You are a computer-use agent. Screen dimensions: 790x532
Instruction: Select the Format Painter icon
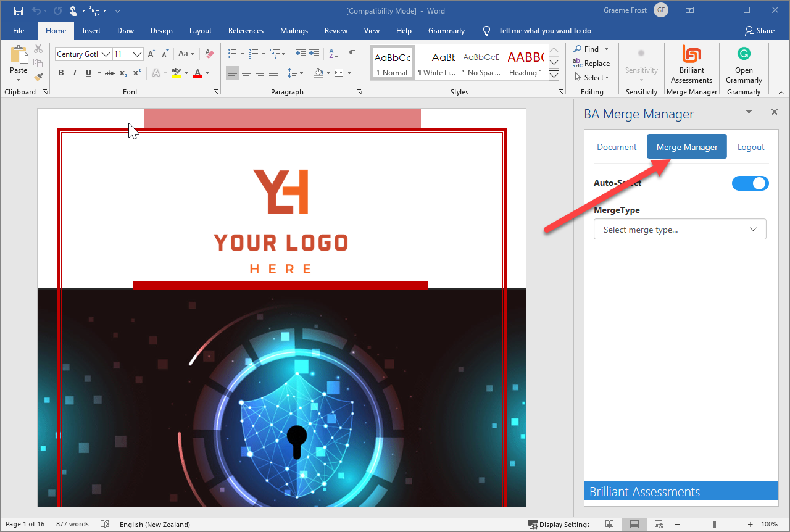38,77
